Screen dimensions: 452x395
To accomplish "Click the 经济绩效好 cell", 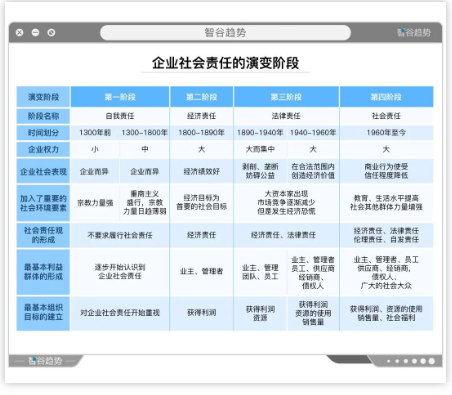I will tap(202, 171).
